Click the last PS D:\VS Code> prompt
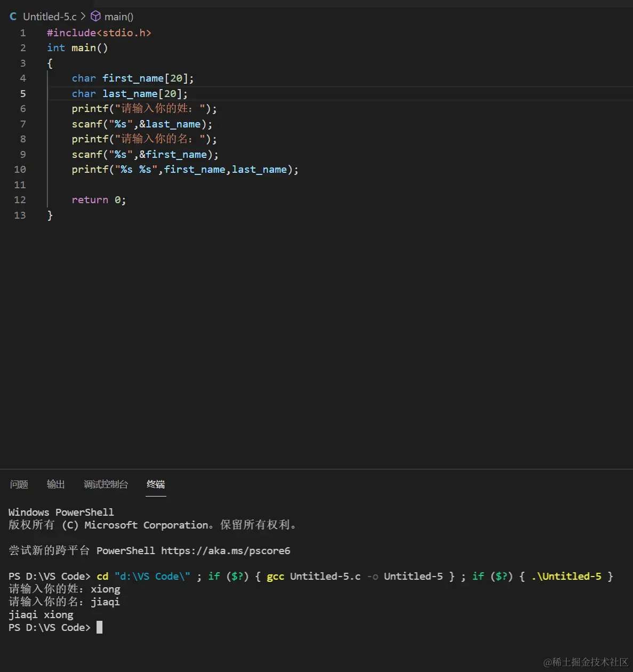The height and width of the screenshot is (672, 633). (x=50, y=627)
